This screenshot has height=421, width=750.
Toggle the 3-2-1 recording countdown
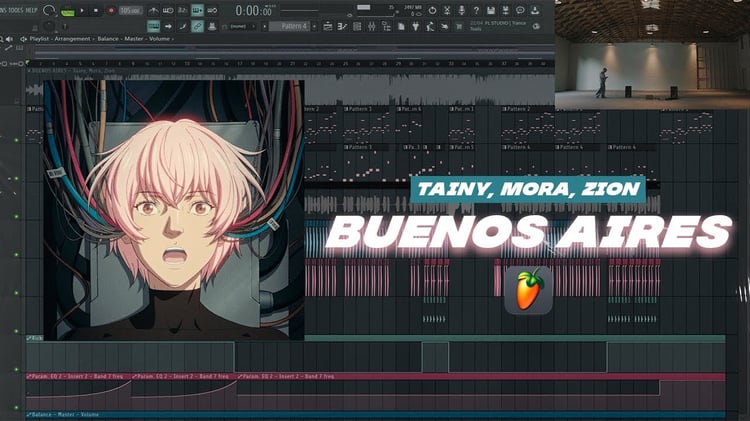[x=182, y=10]
